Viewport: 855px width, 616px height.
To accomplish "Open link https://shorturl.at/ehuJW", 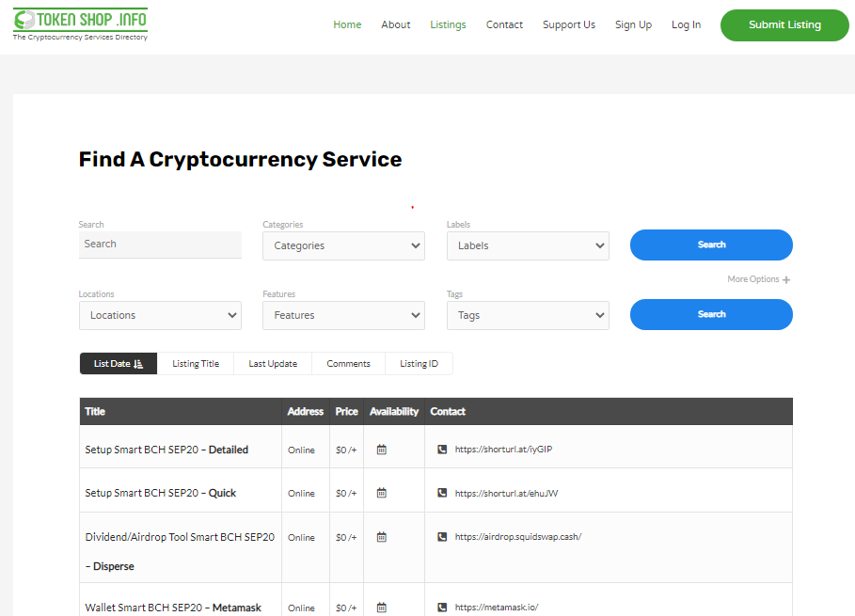I will point(507,493).
